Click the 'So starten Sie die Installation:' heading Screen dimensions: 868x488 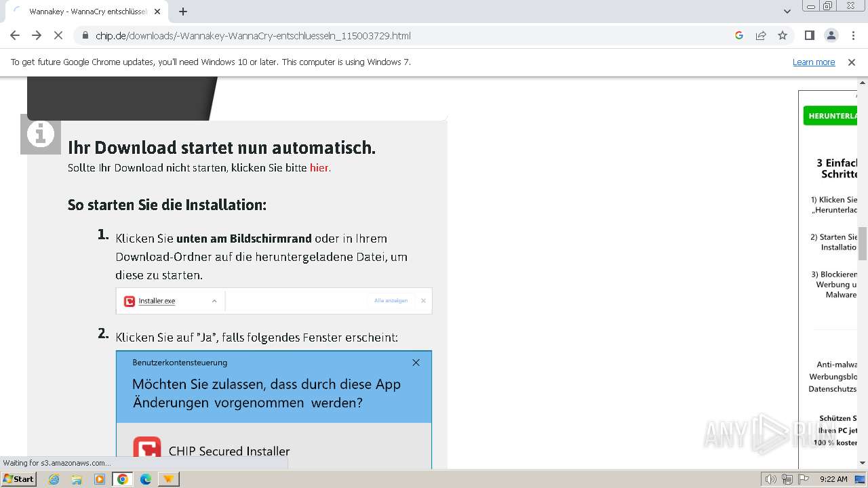coord(167,205)
